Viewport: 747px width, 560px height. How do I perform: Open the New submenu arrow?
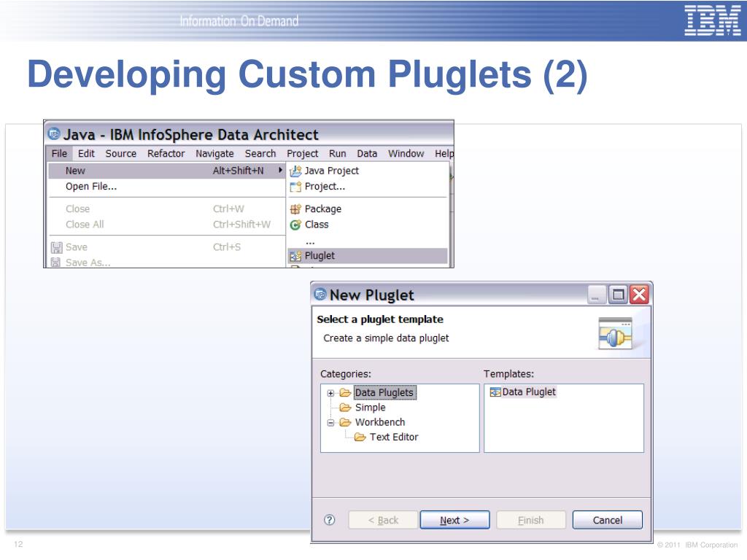pyautogui.click(x=281, y=170)
